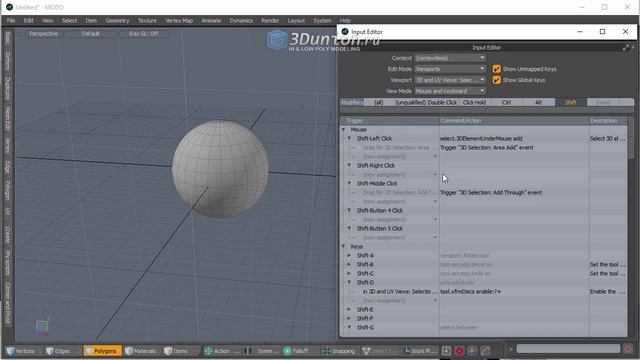Switch to Items selection mode
Image resolution: width=640 pixels, height=360 pixels.
(176, 351)
